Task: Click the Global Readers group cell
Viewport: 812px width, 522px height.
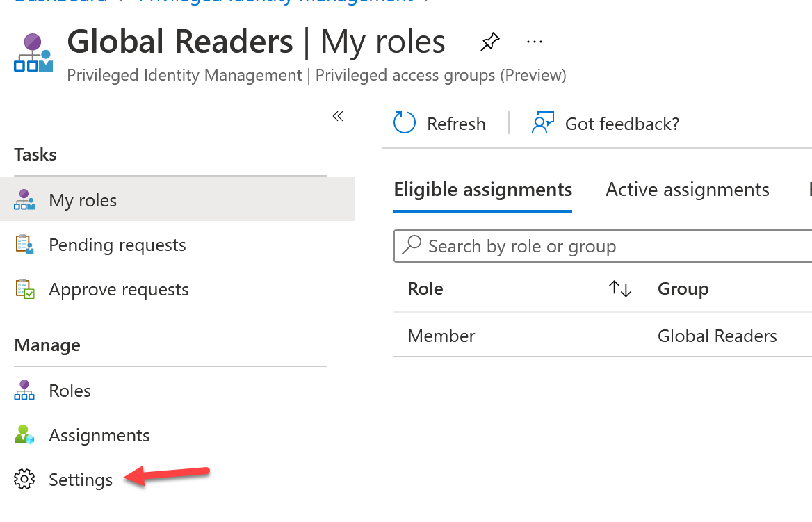Action: pyautogui.click(x=717, y=336)
